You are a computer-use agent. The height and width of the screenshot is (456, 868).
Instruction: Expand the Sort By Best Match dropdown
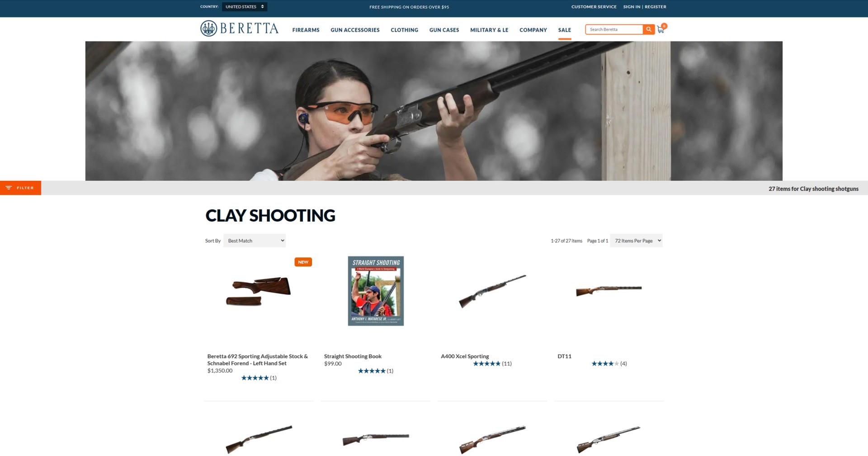point(255,241)
